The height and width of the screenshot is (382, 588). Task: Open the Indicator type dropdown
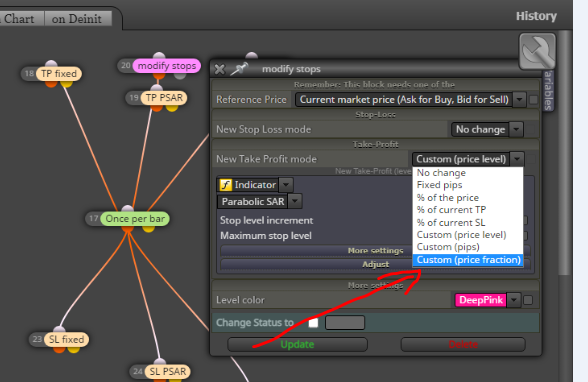point(286,185)
